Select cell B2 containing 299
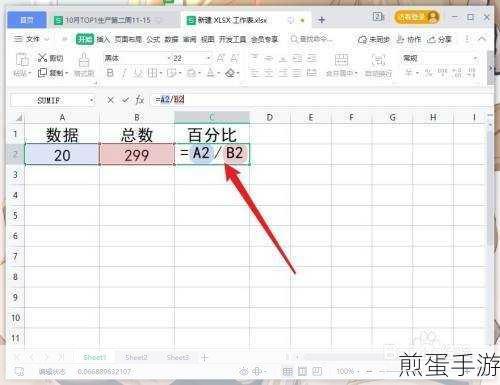Viewport: 500px width, 385px height. [x=137, y=154]
